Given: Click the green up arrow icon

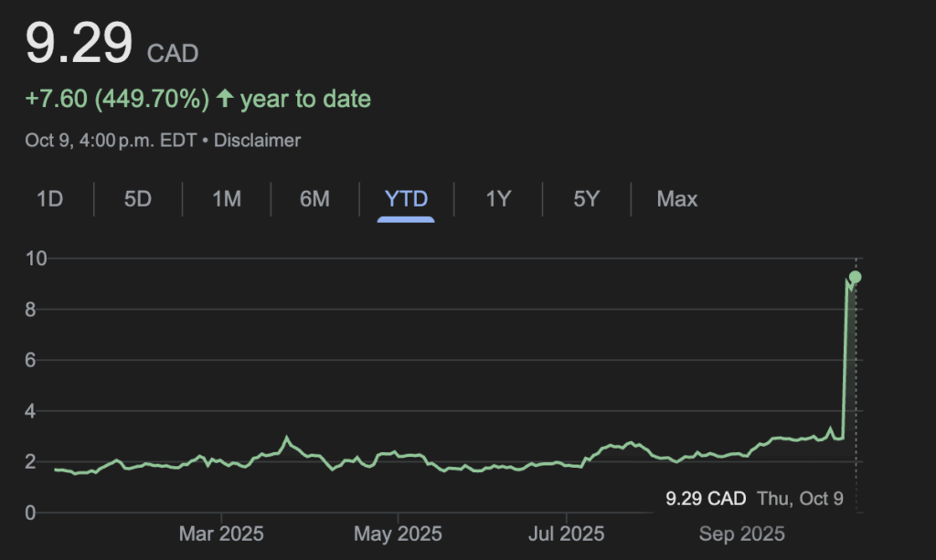Looking at the screenshot, I should click(225, 99).
